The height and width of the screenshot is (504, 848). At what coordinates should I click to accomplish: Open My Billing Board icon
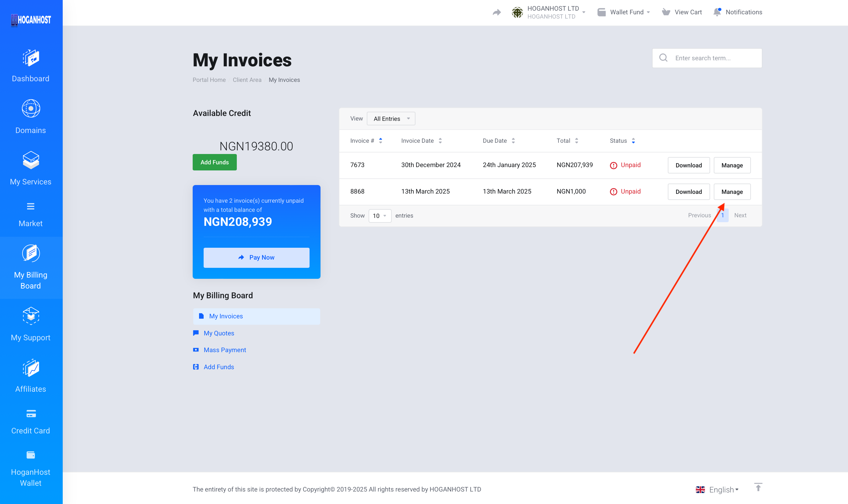pos(31,253)
